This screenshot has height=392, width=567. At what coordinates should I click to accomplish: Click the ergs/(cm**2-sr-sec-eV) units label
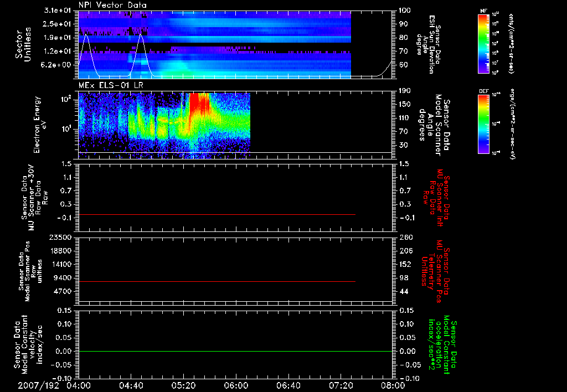512,124
